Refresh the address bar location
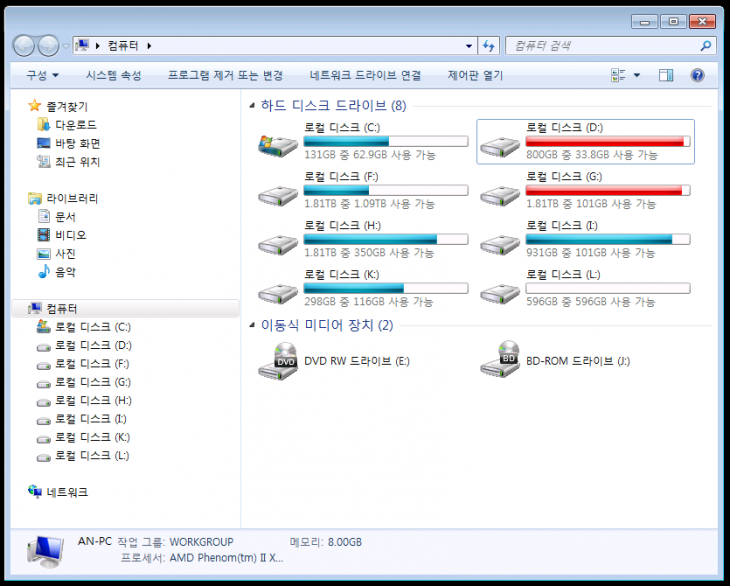The width and height of the screenshot is (730, 586). click(488, 46)
